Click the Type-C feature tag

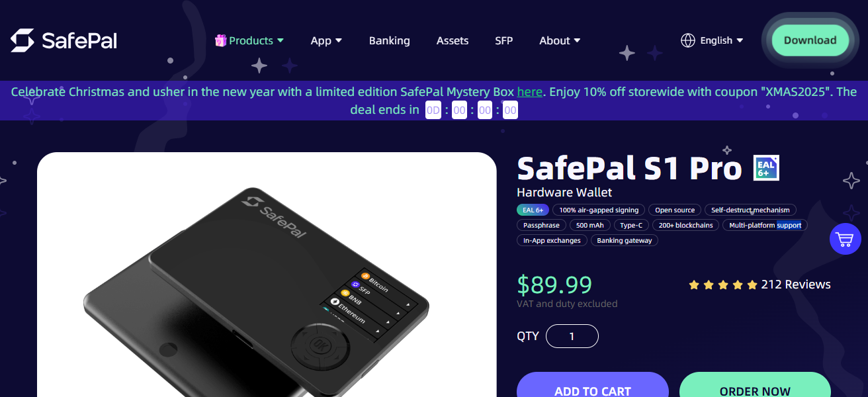click(x=630, y=225)
